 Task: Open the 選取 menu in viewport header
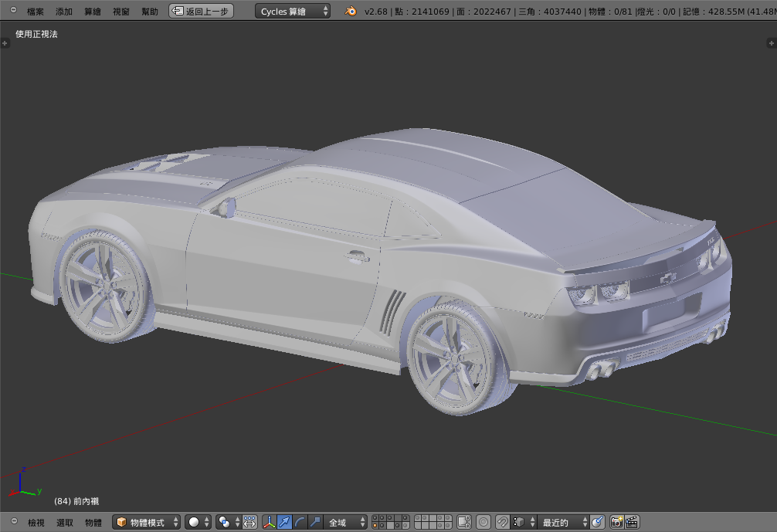pos(65,523)
